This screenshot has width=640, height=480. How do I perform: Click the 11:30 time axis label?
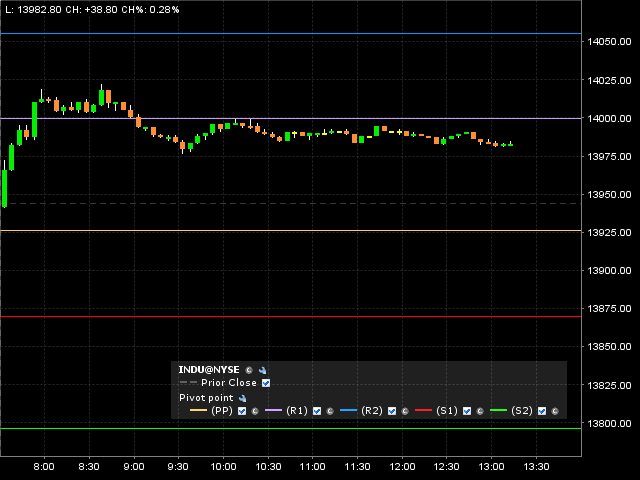[358, 467]
